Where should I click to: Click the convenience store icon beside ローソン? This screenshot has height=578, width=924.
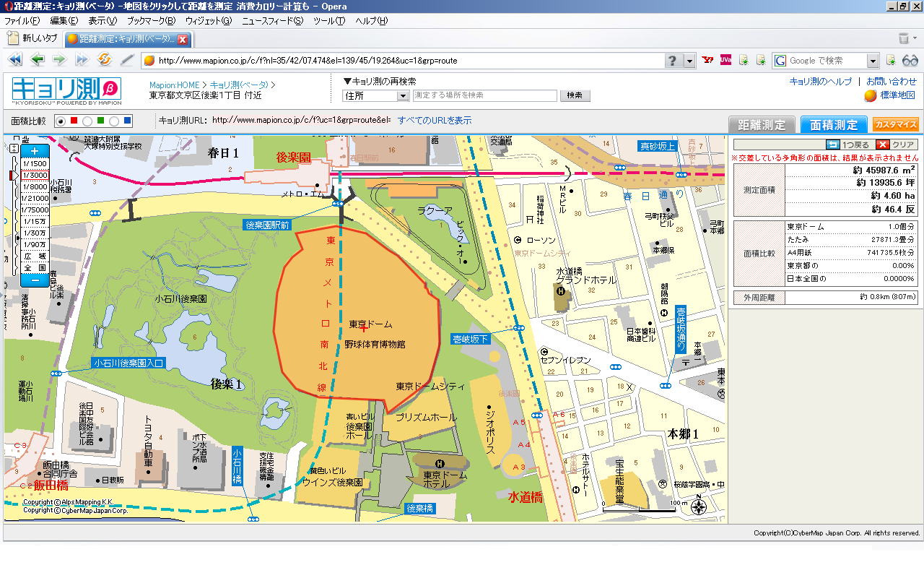[518, 240]
